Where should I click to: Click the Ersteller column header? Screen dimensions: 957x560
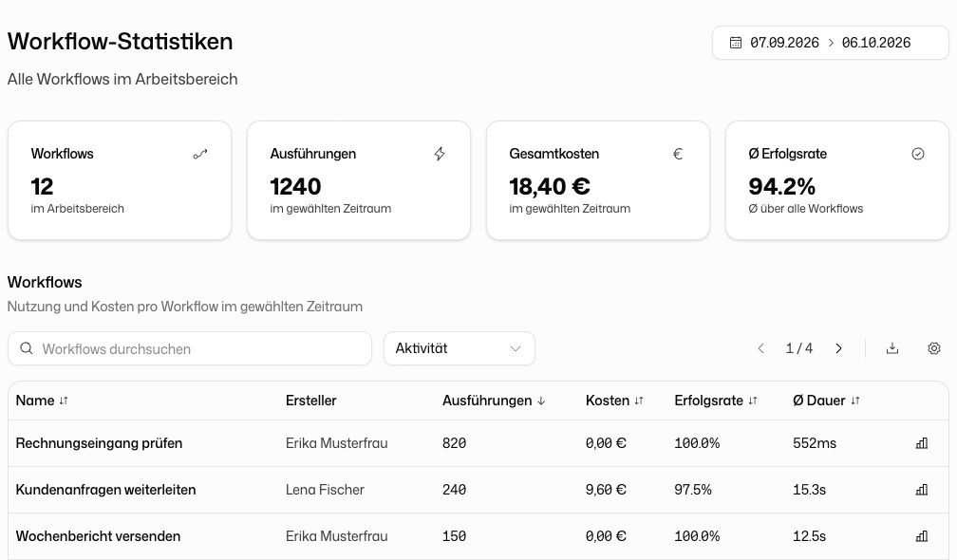point(310,401)
